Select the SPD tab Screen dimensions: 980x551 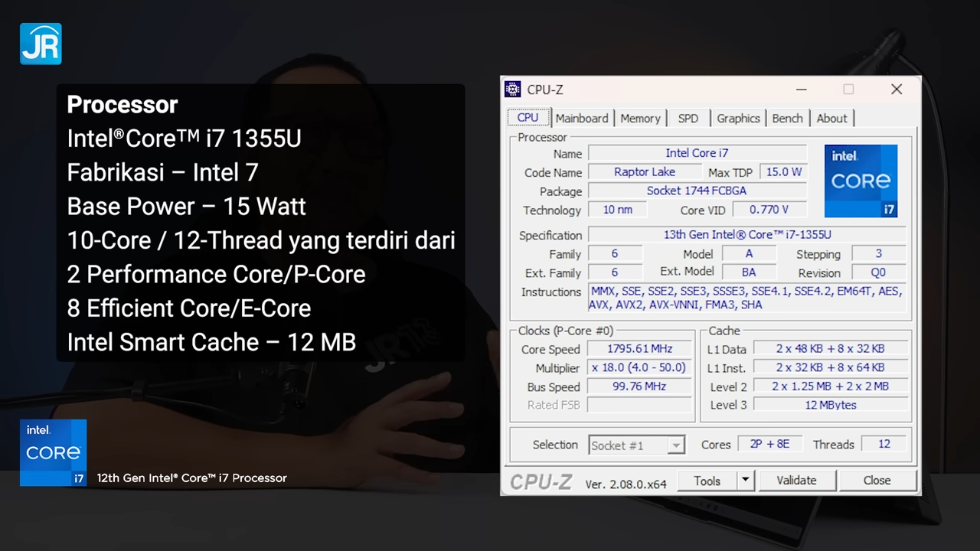(688, 118)
